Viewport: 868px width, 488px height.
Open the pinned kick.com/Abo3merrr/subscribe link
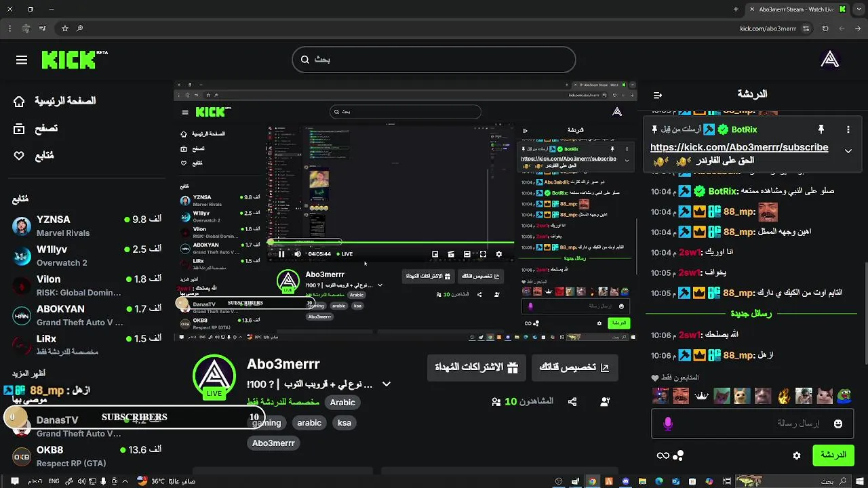point(739,147)
